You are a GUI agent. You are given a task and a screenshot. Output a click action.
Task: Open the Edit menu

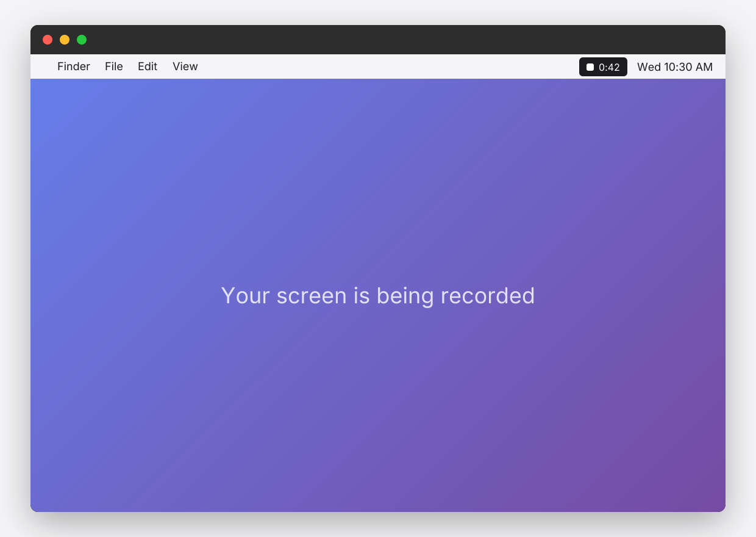[x=147, y=67]
